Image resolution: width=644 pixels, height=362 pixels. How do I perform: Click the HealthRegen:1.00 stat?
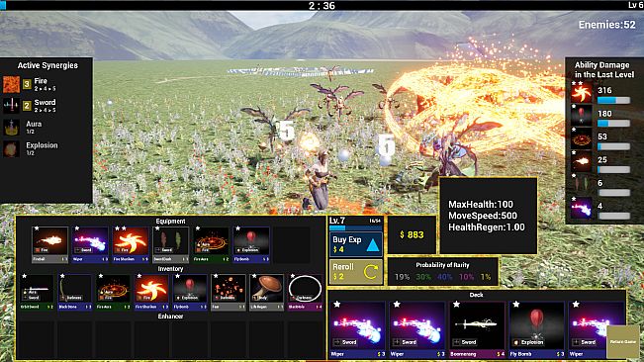point(487,227)
